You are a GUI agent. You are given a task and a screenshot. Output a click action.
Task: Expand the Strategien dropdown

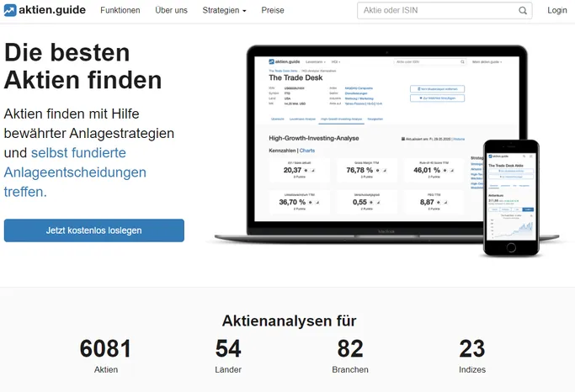(x=224, y=10)
